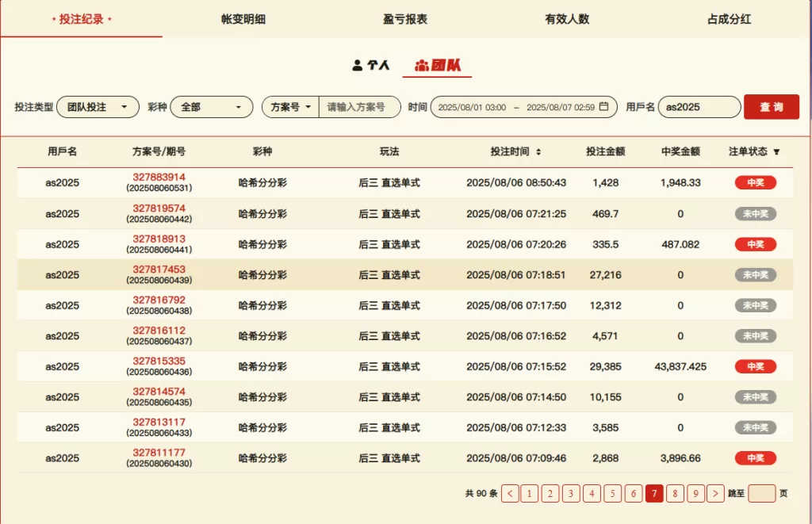Select the 共 90 条 total count

(481, 493)
